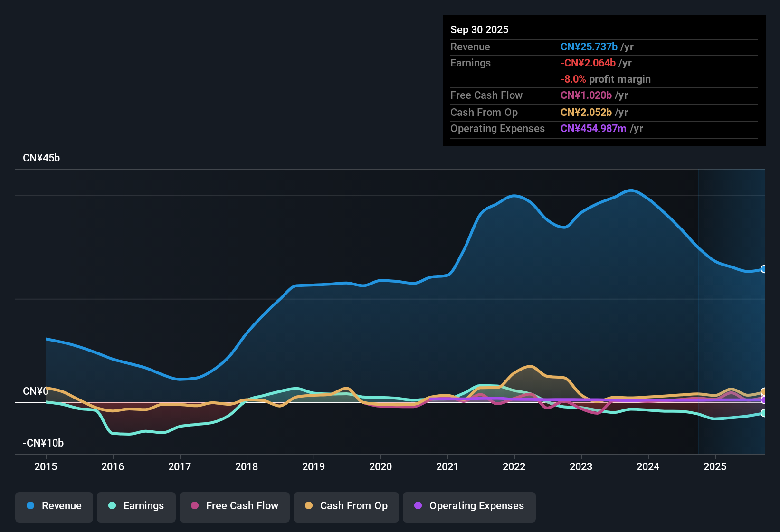Toggle the Earnings series visibility

(136, 506)
